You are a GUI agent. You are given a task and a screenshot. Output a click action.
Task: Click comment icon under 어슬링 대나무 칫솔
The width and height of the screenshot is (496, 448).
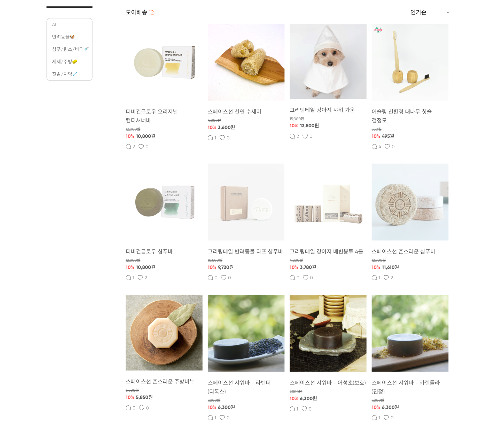[374, 146]
